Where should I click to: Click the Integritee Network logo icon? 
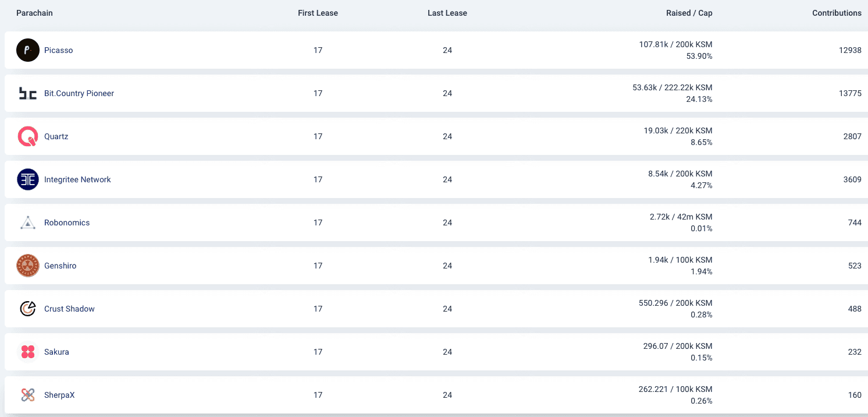click(x=28, y=179)
